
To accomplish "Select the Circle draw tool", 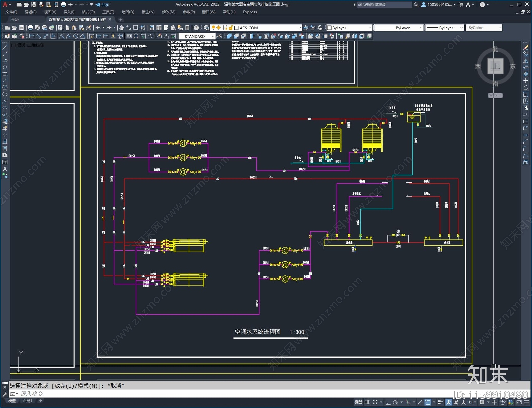I will (x=5, y=88).
